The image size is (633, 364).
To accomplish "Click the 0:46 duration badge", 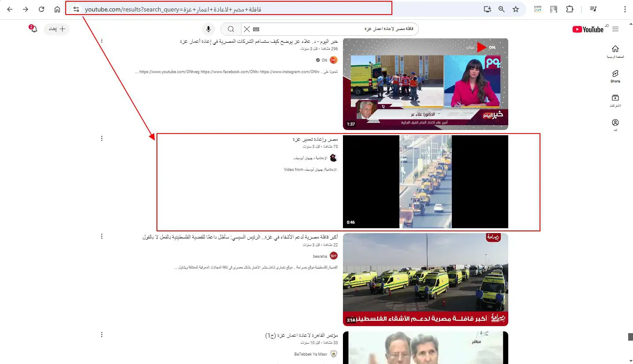I will coord(351,223).
